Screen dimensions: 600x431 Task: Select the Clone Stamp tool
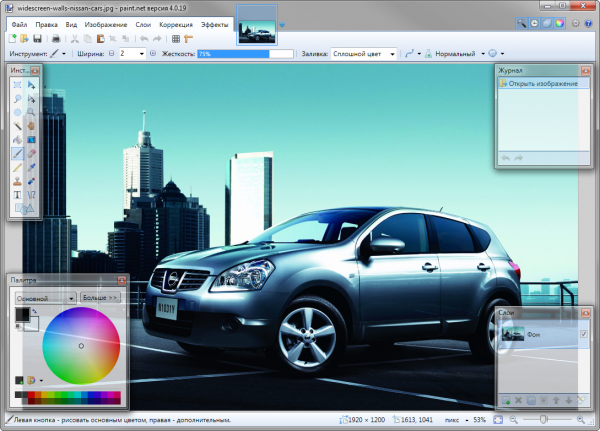17,181
